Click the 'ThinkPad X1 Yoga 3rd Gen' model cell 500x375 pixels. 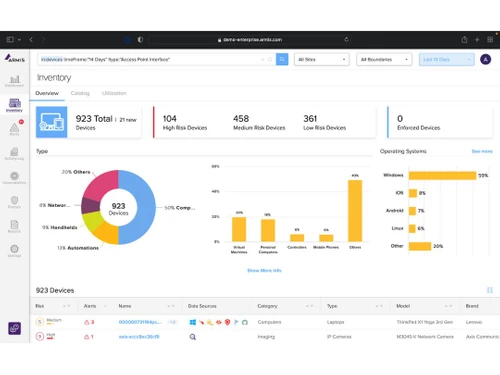coord(425,322)
